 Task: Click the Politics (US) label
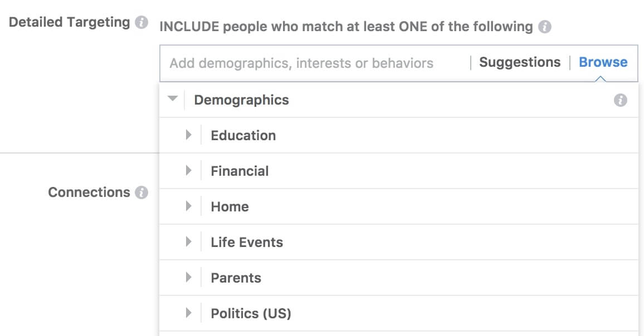click(251, 314)
